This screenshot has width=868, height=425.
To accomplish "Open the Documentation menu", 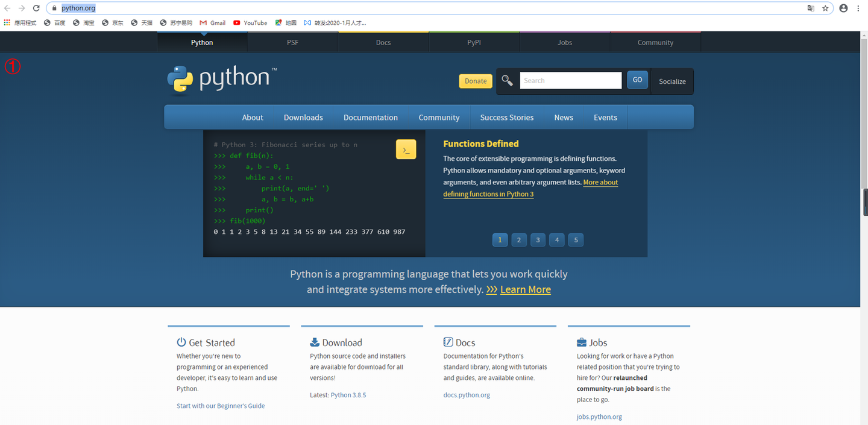I will (x=371, y=118).
